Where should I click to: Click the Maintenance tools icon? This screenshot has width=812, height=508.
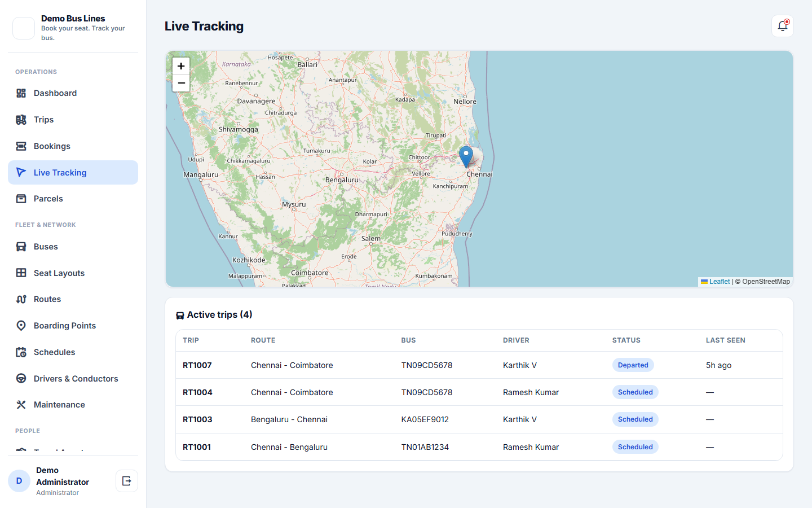point(21,405)
